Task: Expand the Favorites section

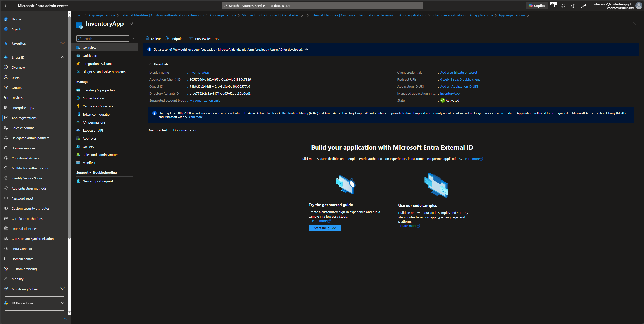Action: [x=62, y=43]
